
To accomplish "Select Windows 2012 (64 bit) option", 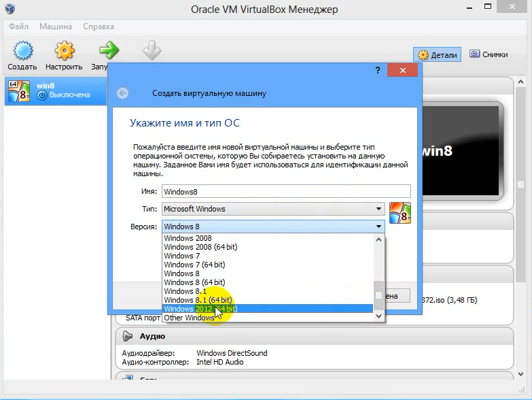I will [268, 309].
